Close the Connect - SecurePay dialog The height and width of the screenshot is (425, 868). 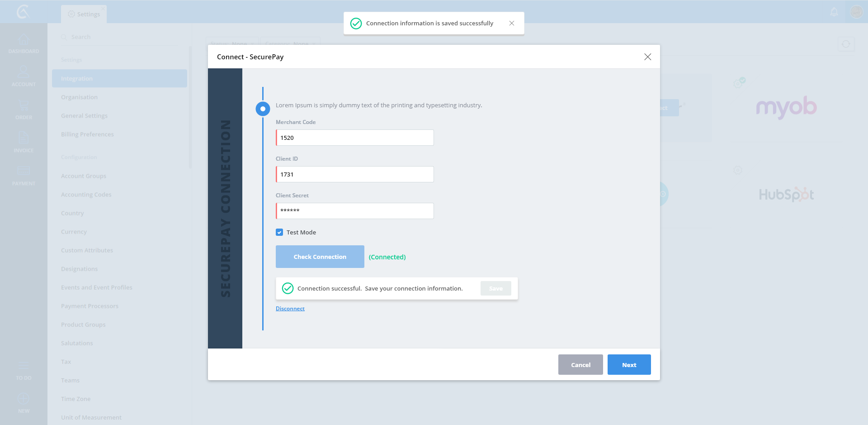pos(647,57)
